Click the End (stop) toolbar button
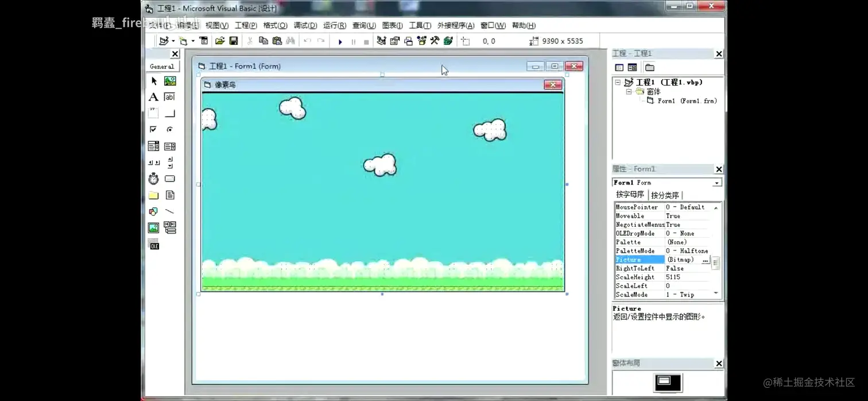868x401 pixels. (366, 41)
